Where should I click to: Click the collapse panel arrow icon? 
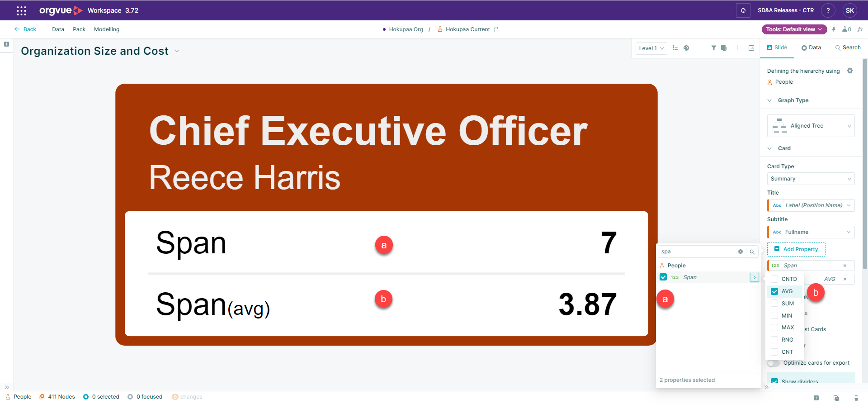pos(751,48)
